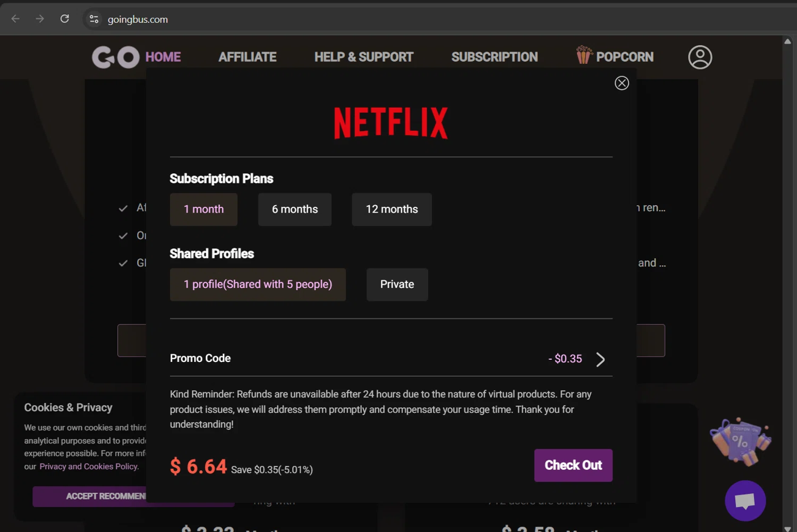Reload the page in the browser
This screenshot has width=797, height=532.
65,19
